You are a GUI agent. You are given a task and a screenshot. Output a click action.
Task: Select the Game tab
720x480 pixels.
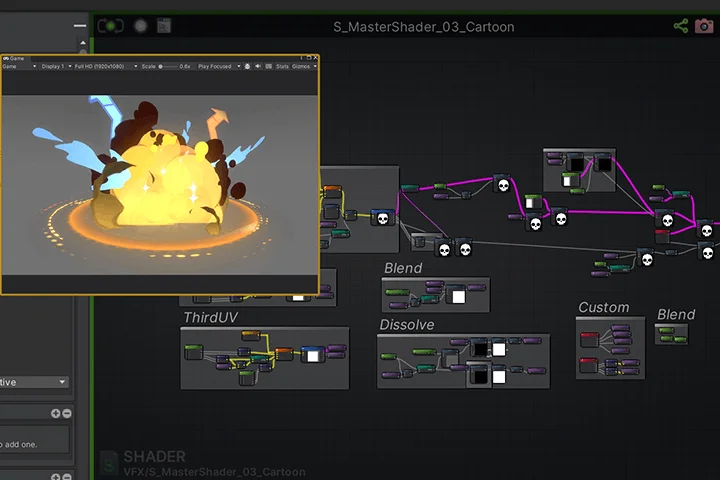pyautogui.click(x=14, y=58)
